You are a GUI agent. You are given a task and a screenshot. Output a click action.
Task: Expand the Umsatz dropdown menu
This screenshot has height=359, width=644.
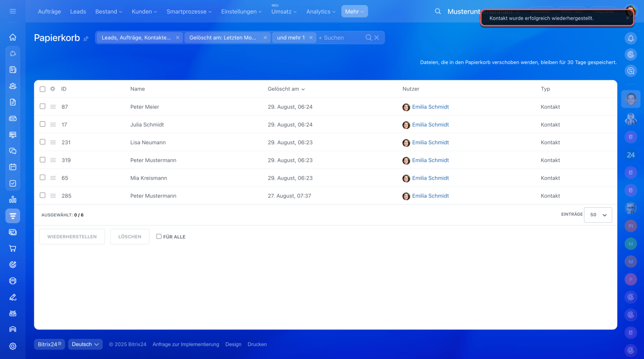[284, 11]
